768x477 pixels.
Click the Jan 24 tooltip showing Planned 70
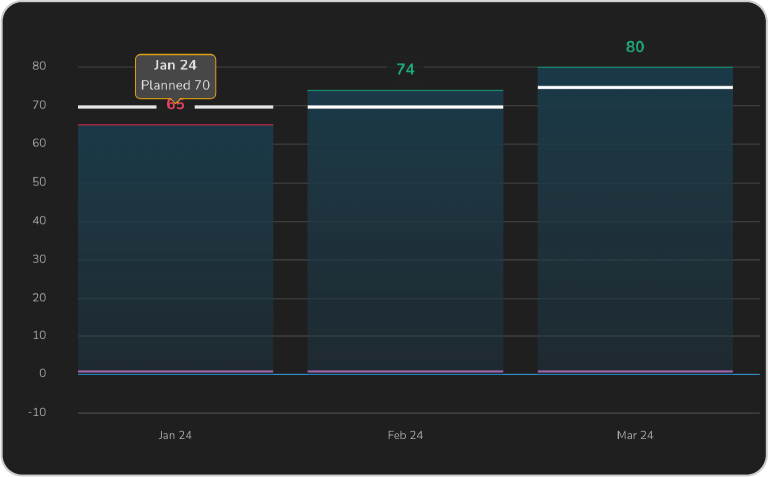click(175, 76)
